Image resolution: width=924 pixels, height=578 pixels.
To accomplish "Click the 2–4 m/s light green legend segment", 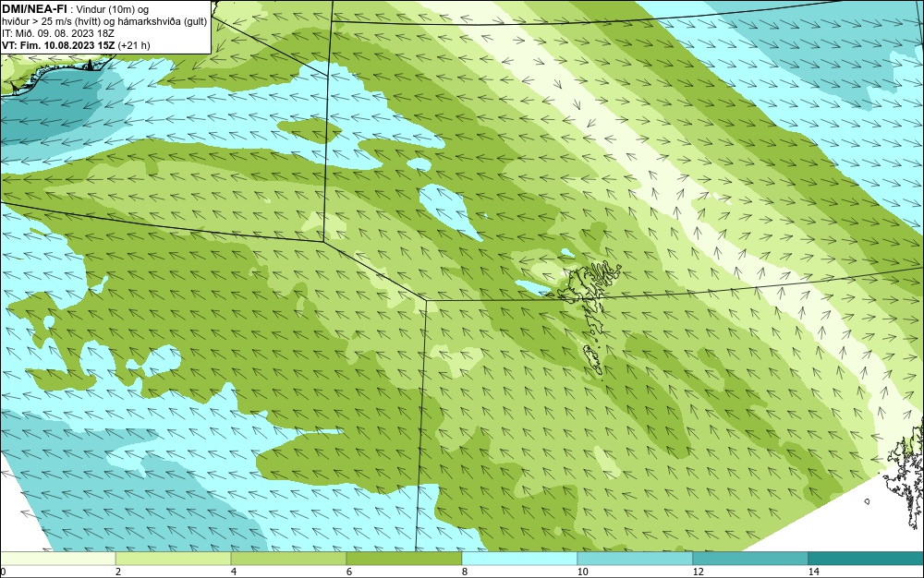I will (174, 559).
